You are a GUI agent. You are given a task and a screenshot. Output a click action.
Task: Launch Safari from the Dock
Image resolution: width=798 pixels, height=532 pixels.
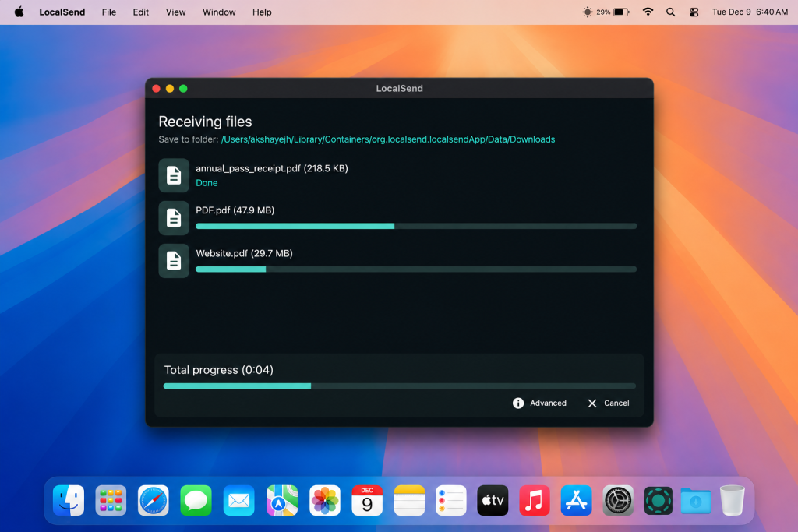(x=154, y=501)
